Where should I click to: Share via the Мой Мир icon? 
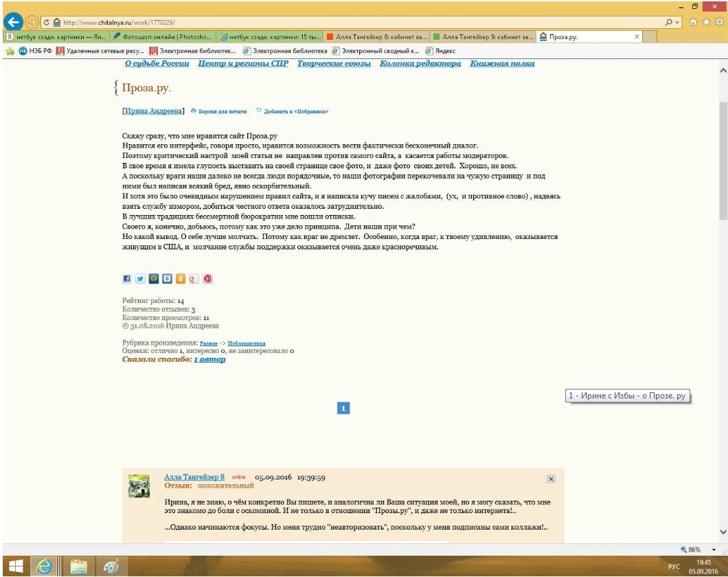154,278
